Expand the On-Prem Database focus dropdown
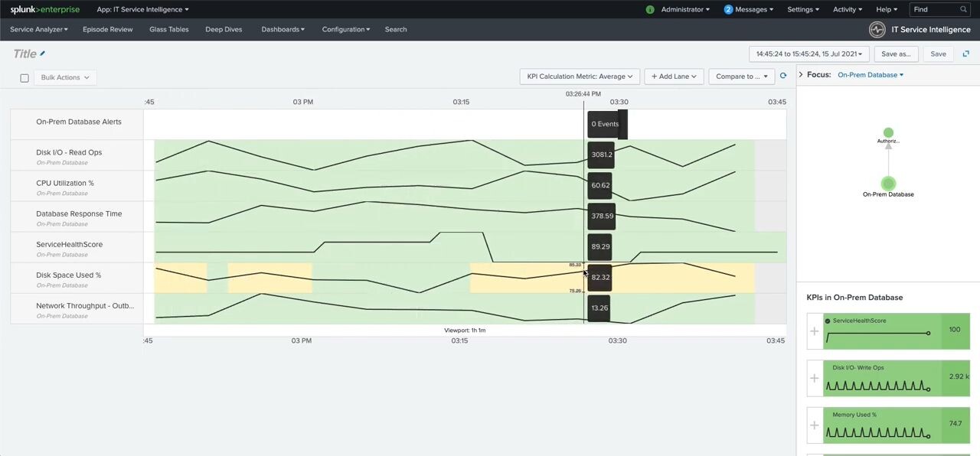 pyautogui.click(x=870, y=74)
